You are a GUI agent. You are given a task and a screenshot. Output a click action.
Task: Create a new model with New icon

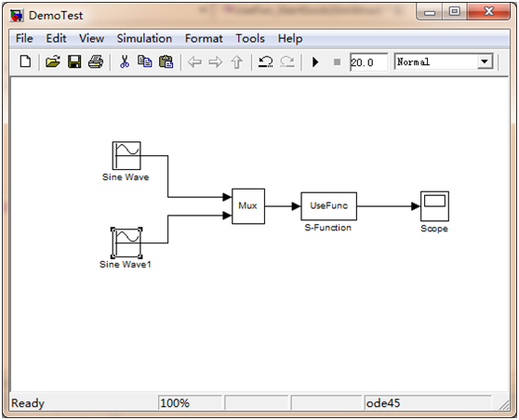point(25,62)
